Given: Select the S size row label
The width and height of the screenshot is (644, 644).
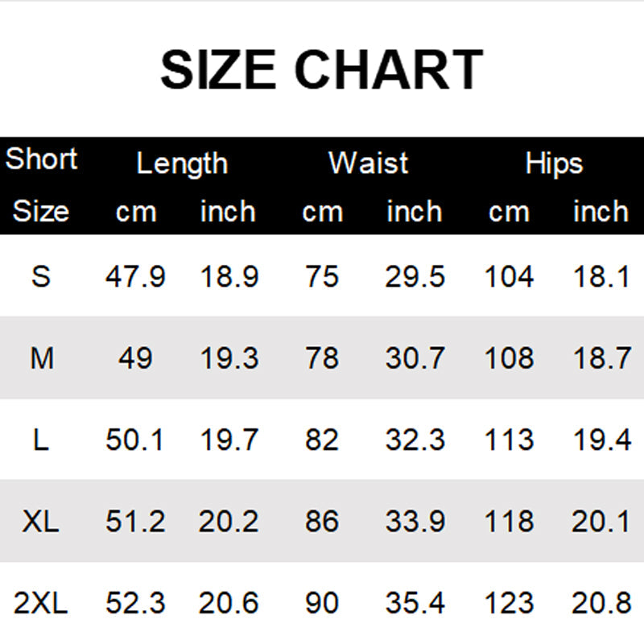Looking at the screenshot, I should coord(41,277).
